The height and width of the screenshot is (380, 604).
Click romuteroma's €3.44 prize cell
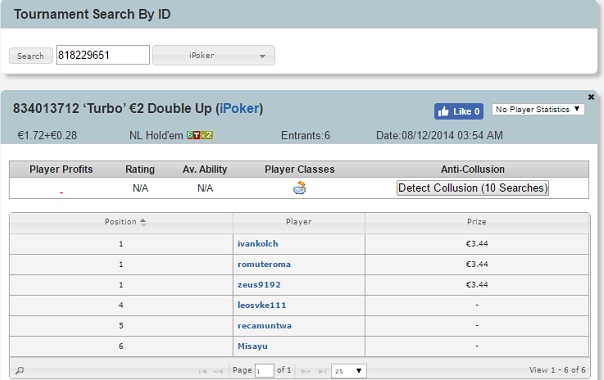coord(477,264)
